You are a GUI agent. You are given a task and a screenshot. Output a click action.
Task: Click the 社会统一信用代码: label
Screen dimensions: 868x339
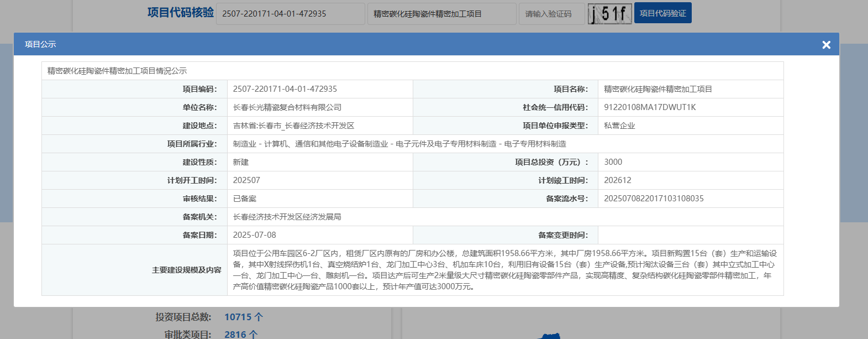(x=555, y=107)
